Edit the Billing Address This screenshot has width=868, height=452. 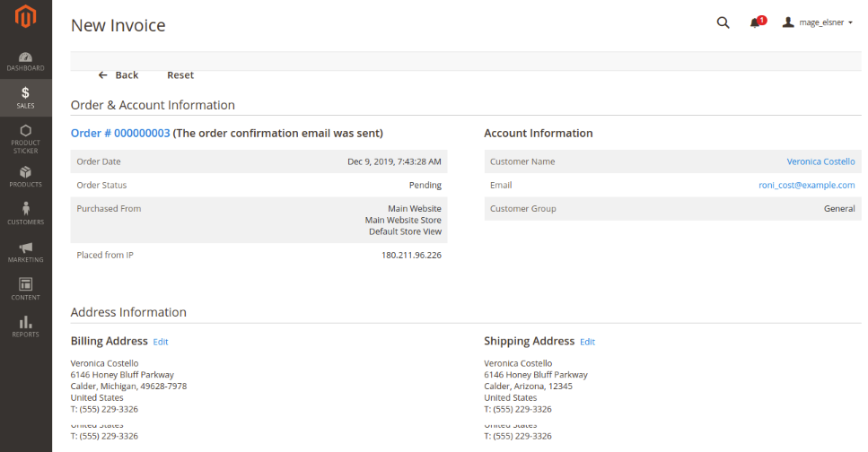pos(161,343)
